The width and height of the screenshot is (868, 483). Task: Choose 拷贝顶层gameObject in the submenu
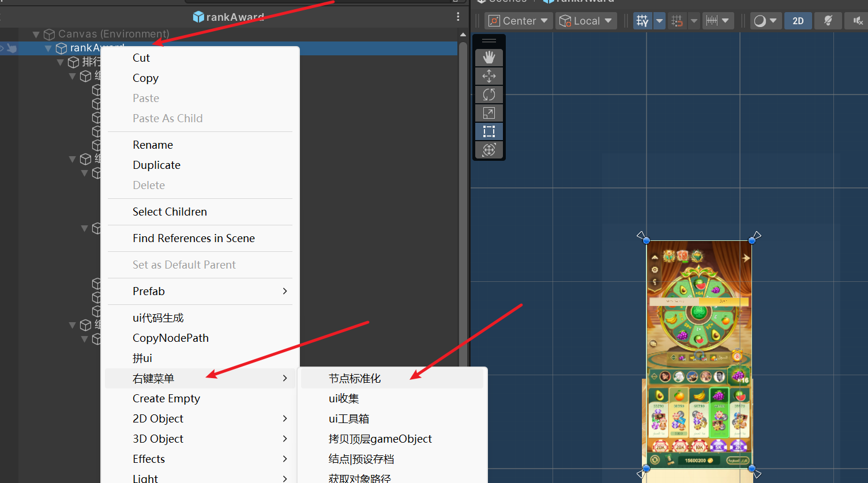pyautogui.click(x=392, y=439)
